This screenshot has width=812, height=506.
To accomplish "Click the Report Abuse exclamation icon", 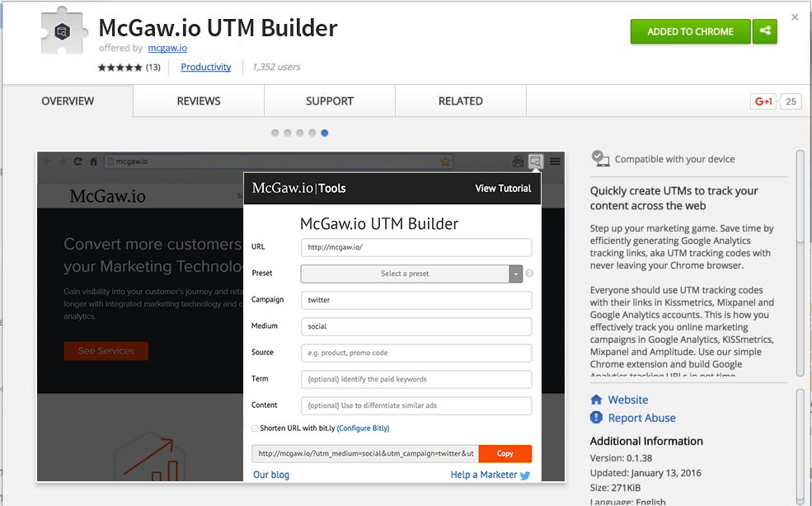I will tap(597, 418).
